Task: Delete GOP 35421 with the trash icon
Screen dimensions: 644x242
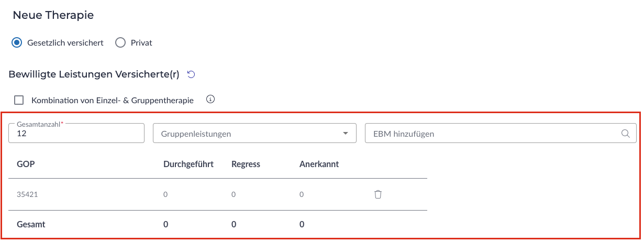Action: (x=378, y=194)
